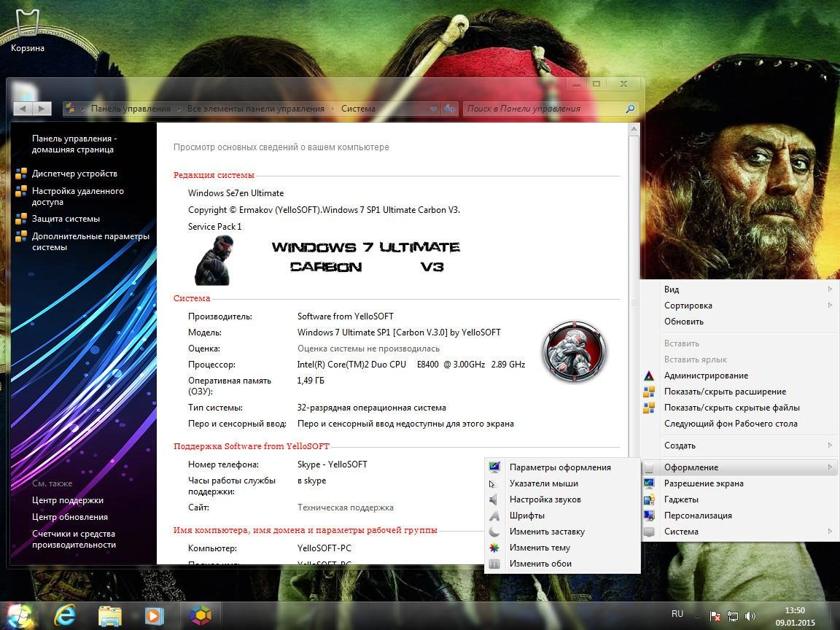Choose 'Указатели мыши' in the submenu
840x630 pixels.
562,483
